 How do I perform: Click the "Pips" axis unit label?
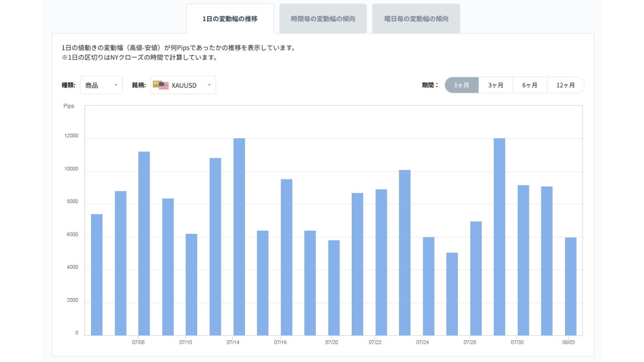pos(69,106)
